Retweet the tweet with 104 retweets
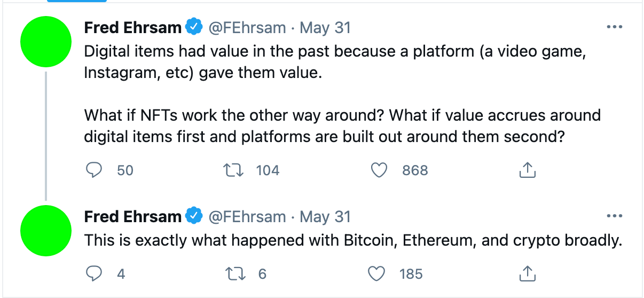The height and width of the screenshot is (298, 644). pyautogui.click(x=233, y=170)
